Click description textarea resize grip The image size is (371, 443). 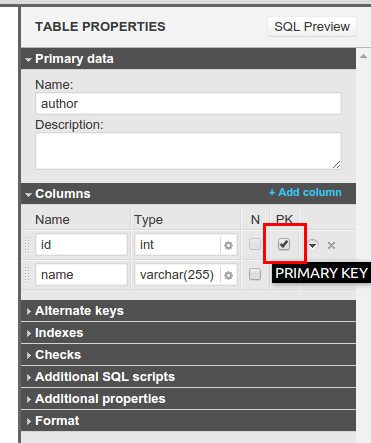click(337, 164)
